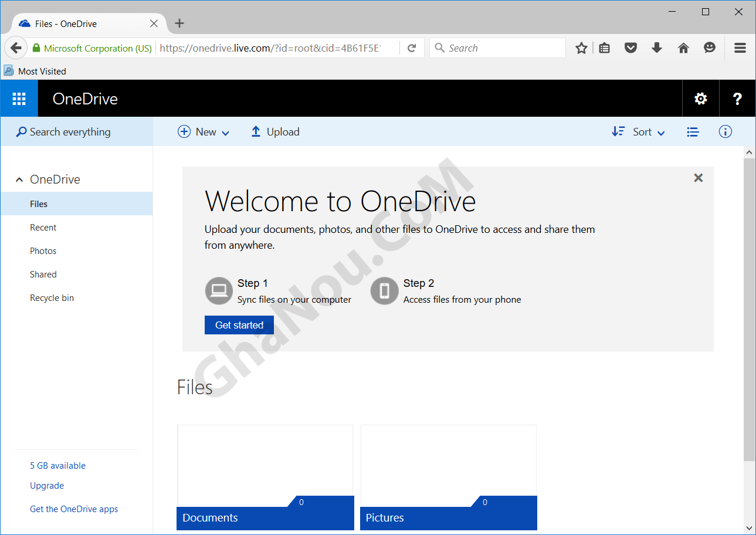Save page to Pocket
756x535 pixels.
coord(630,48)
